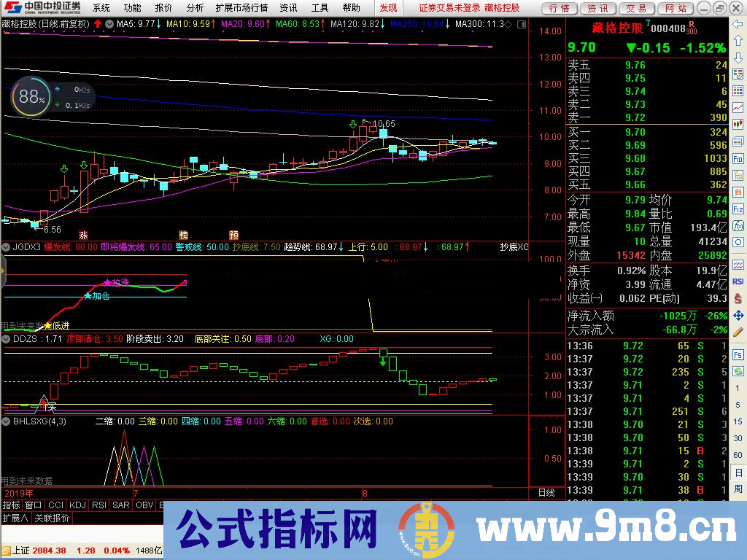747x560 pixels.
Task: Click the 发现 button in the toolbar
Action: 387,8
